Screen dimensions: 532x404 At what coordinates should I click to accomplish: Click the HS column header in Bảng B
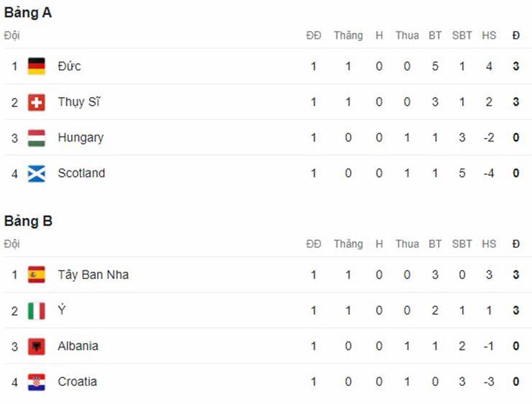tap(489, 244)
